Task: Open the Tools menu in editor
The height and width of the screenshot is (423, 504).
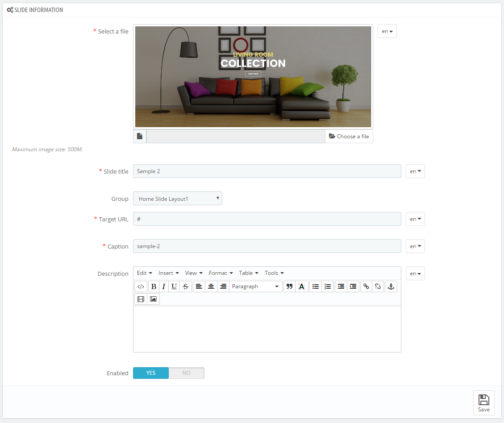Action: pyautogui.click(x=274, y=273)
